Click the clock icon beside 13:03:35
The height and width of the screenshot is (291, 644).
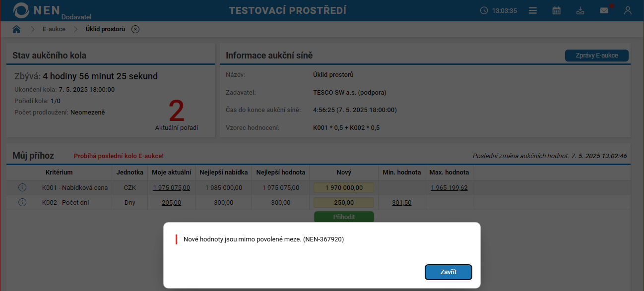(x=484, y=10)
